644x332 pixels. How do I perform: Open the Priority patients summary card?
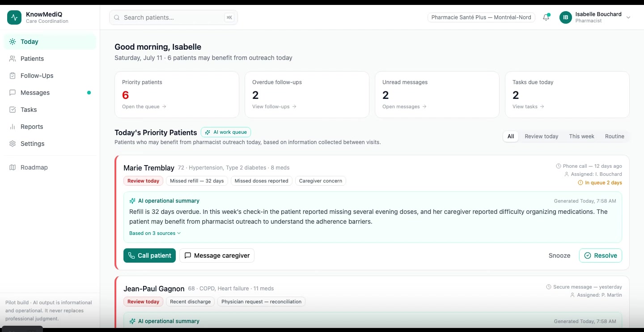click(177, 94)
